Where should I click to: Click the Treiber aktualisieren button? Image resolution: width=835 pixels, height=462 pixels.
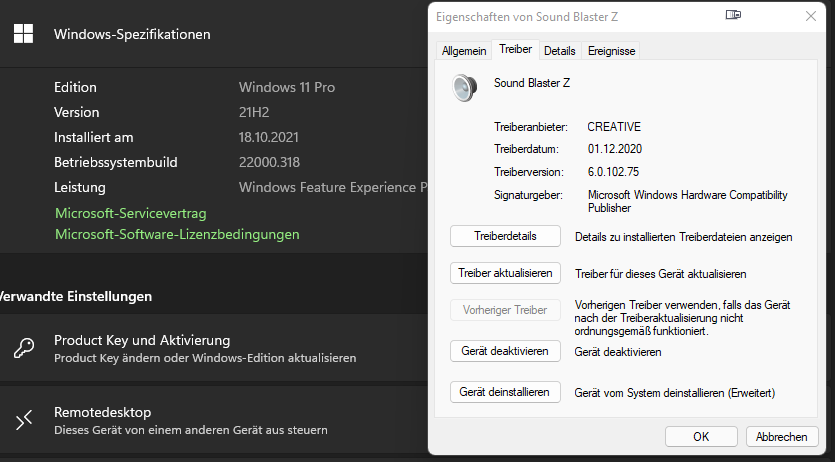pos(505,273)
